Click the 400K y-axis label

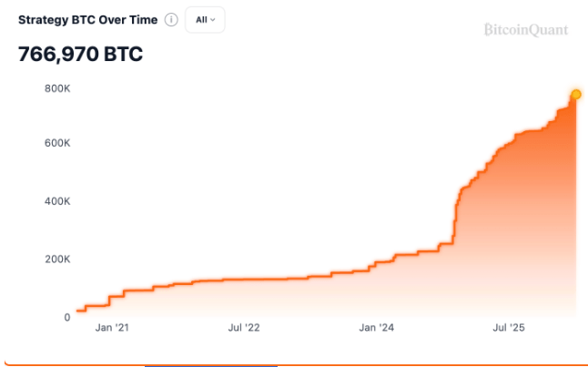click(x=58, y=201)
